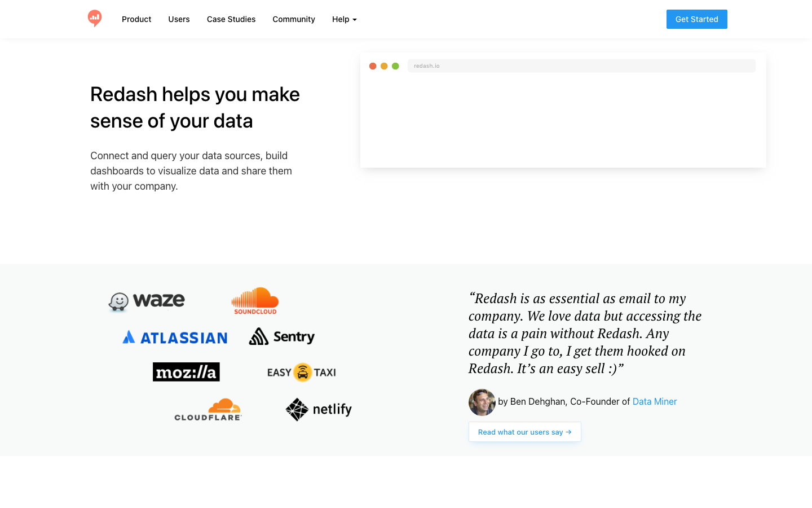Click the Atlassian logo
Image resolution: width=812 pixels, height=508 pixels.
coord(175,338)
